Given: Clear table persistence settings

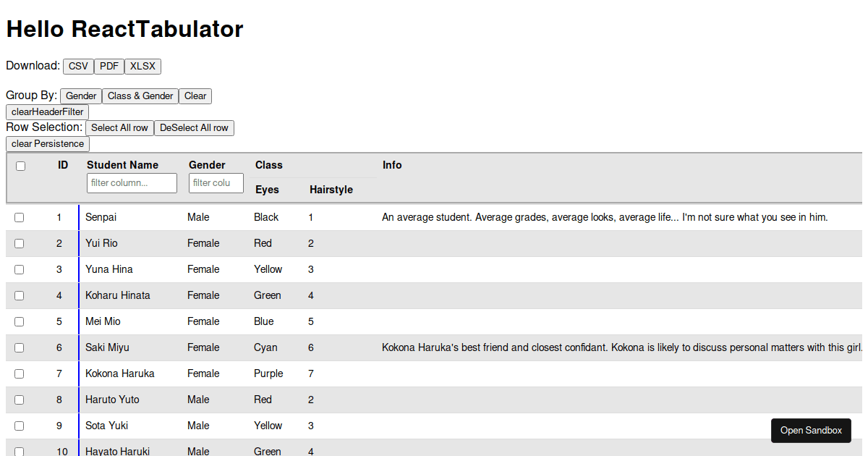Looking at the screenshot, I should click(47, 143).
